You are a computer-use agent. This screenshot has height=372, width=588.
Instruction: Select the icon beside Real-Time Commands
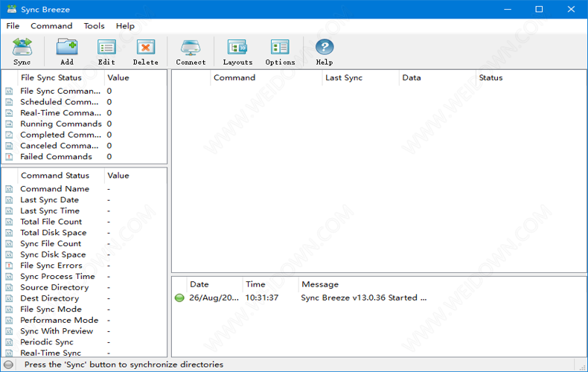[10, 113]
